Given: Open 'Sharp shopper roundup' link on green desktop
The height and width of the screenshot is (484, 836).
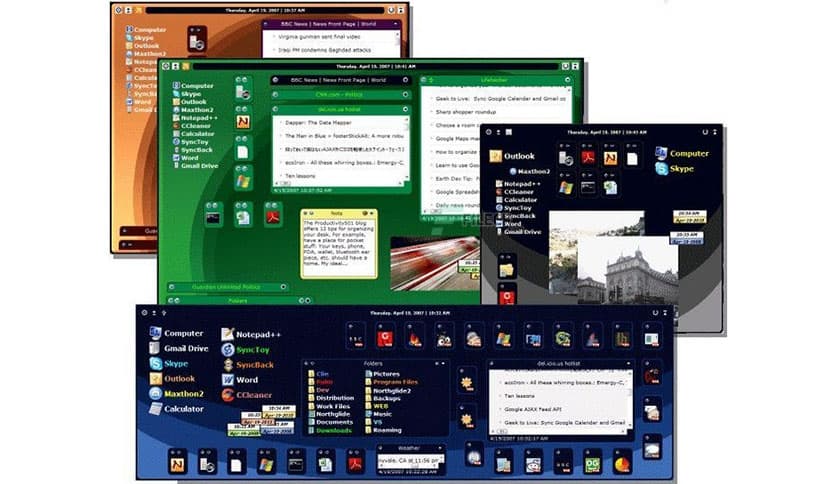Looking at the screenshot, I should point(465,112).
